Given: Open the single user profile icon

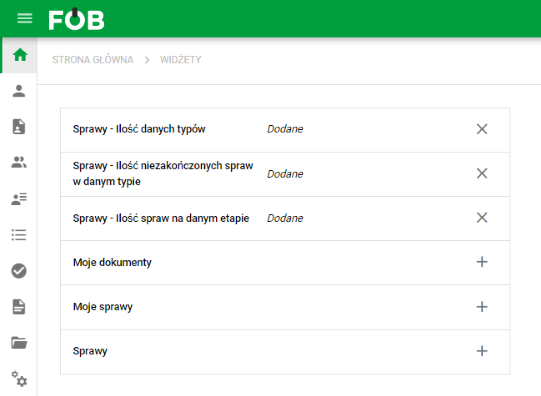Looking at the screenshot, I should tap(19, 91).
